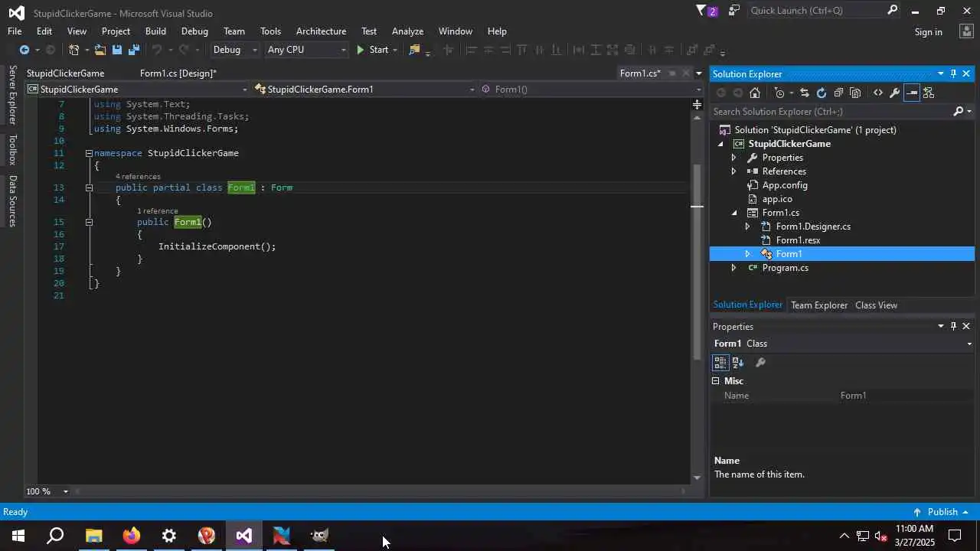Viewport: 980px width, 551px height.
Task: Toggle Preview Selected Items in Solution Explorer
Action: 911,93
